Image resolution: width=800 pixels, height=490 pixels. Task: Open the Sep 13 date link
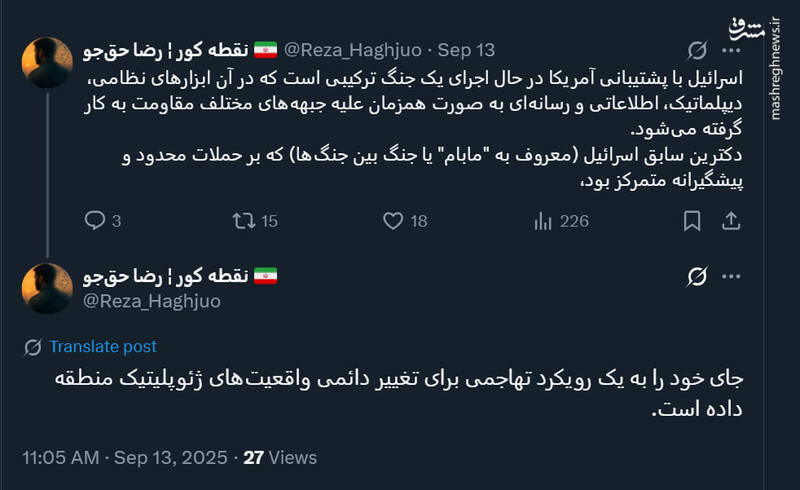pyautogui.click(x=466, y=49)
